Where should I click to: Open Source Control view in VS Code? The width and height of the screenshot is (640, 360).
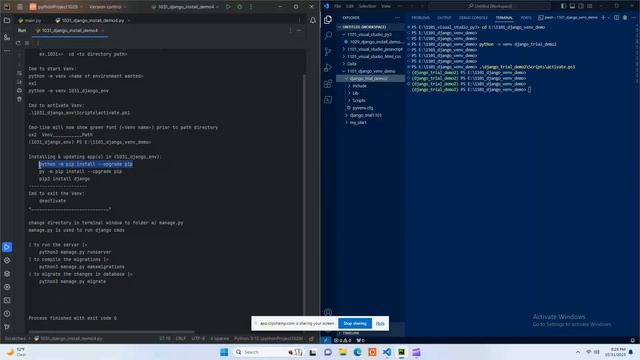(328, 51)
